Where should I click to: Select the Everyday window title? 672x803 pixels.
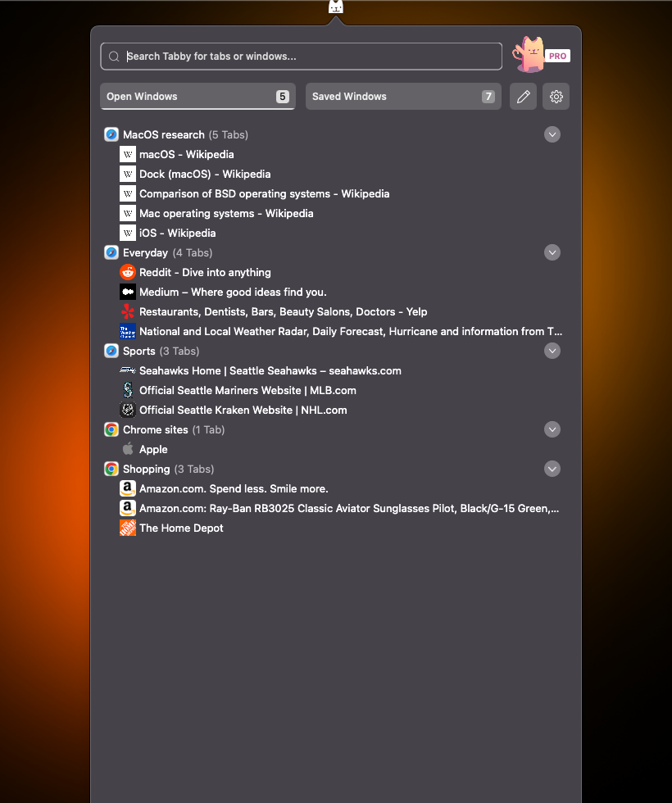click(145, 252)
